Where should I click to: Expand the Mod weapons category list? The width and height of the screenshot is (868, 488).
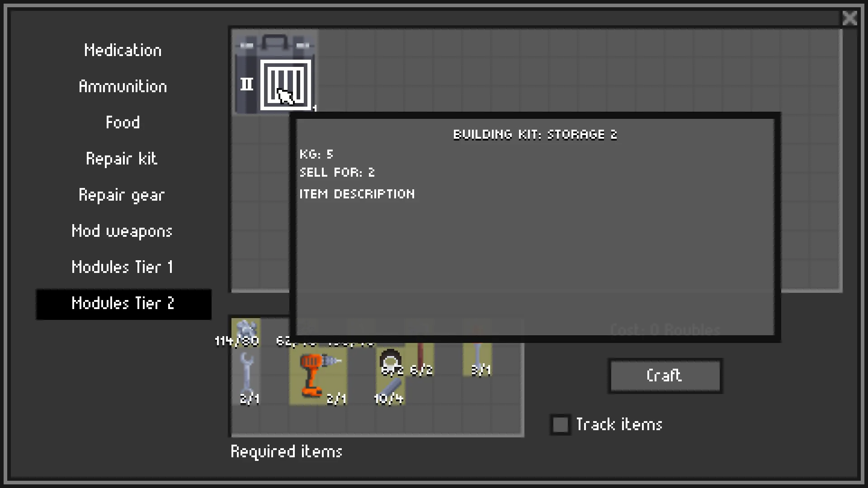pos(122,231)
